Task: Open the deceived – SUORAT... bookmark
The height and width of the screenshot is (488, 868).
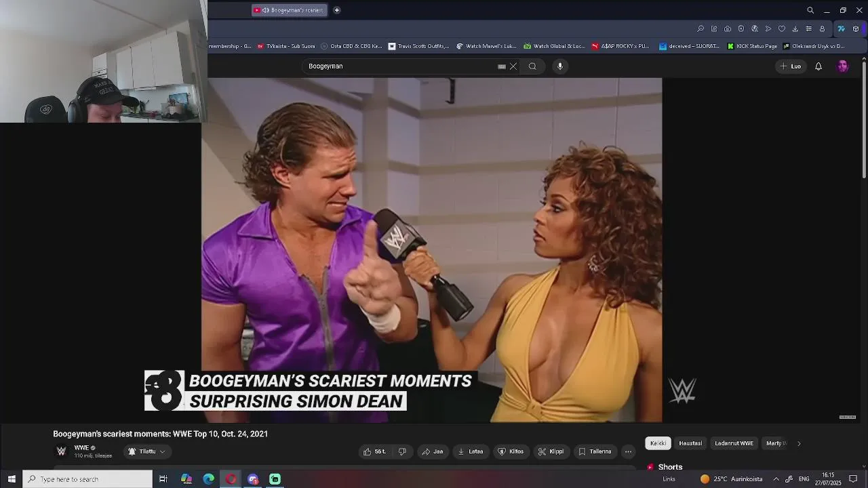Action: (x=690, y=46)
